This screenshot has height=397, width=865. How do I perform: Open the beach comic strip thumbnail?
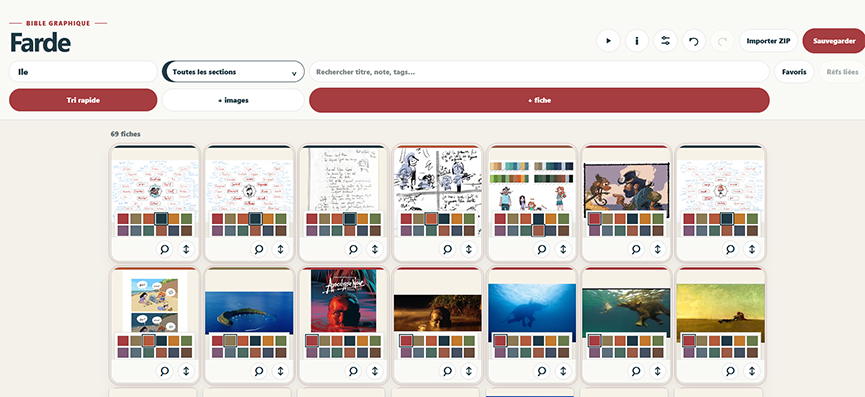coord(154,302)
